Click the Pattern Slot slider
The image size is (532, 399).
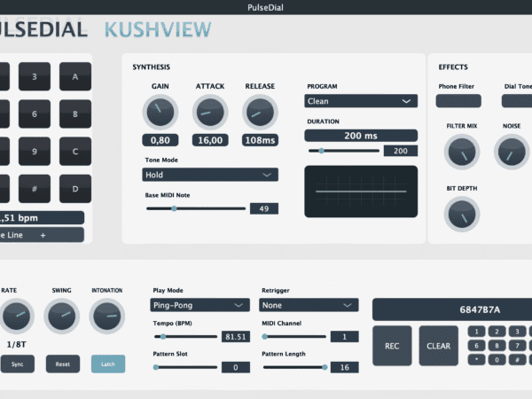[x=185, y=367]
